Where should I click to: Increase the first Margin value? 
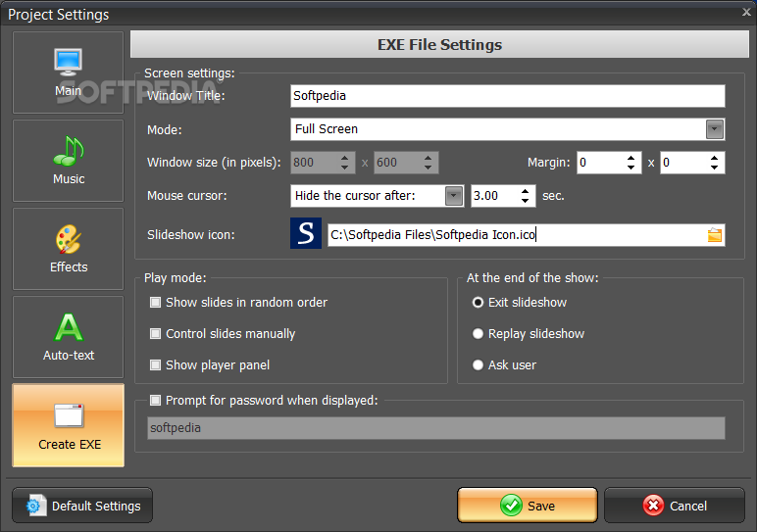coord(631,158)
